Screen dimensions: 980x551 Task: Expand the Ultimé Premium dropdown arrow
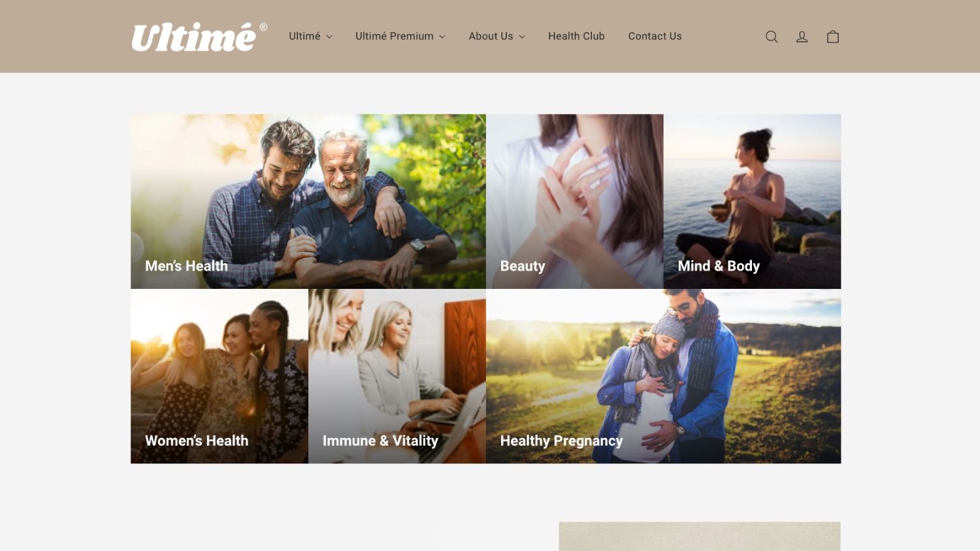click(x=442, y=37)
